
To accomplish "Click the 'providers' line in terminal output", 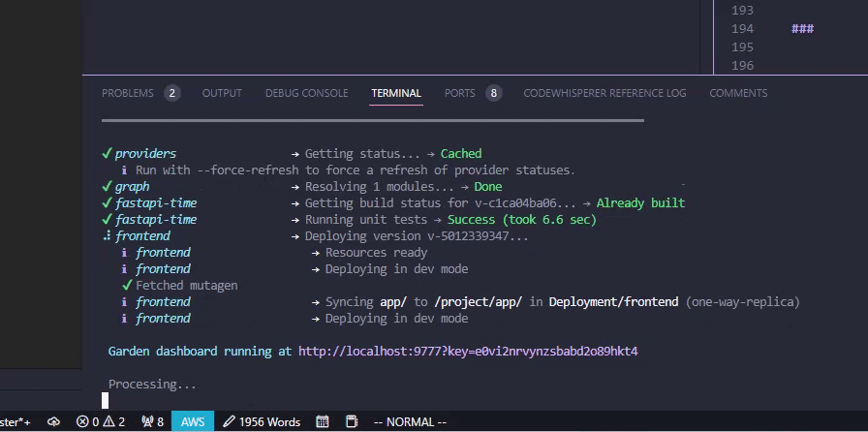I will pos(292,153).
